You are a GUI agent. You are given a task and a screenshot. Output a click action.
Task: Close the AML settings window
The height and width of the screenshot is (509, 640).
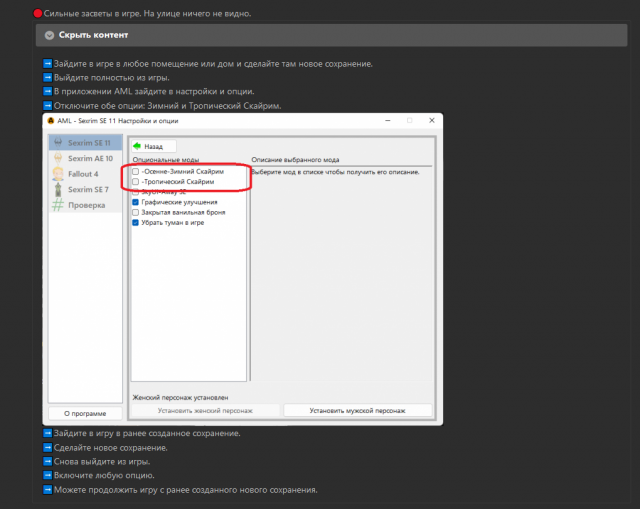[x=428, y=120]
